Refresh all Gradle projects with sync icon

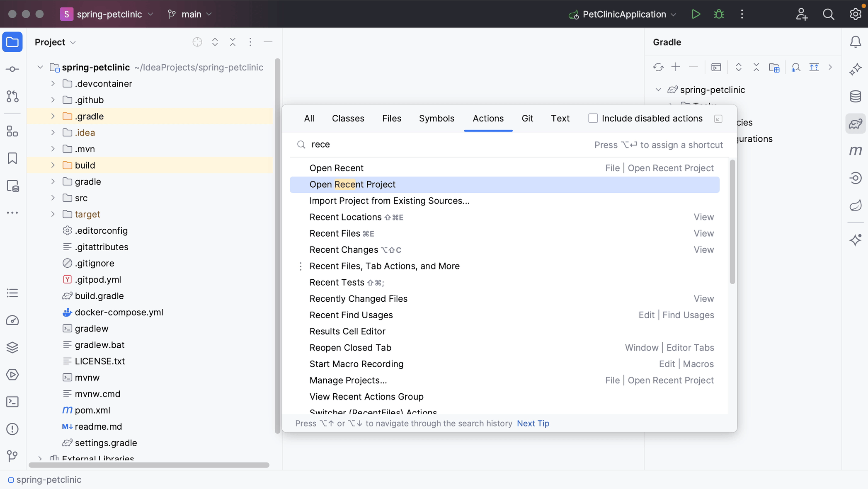point(658,67)
